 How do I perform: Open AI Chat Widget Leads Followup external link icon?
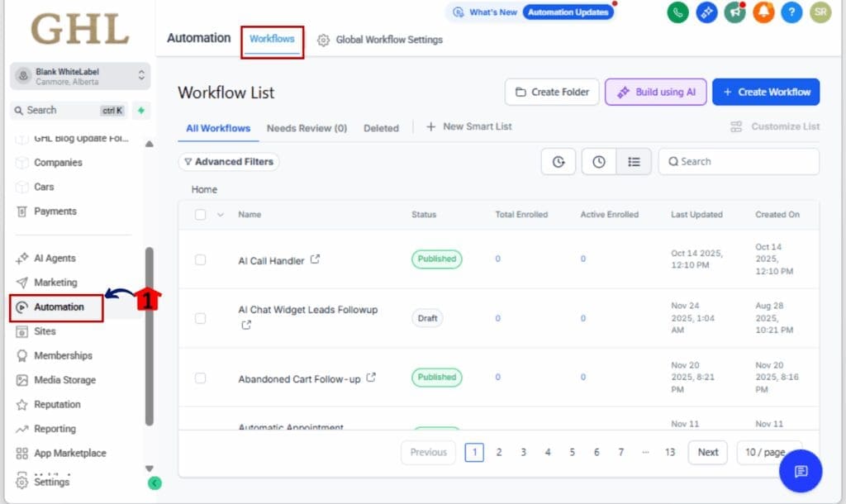246,325
